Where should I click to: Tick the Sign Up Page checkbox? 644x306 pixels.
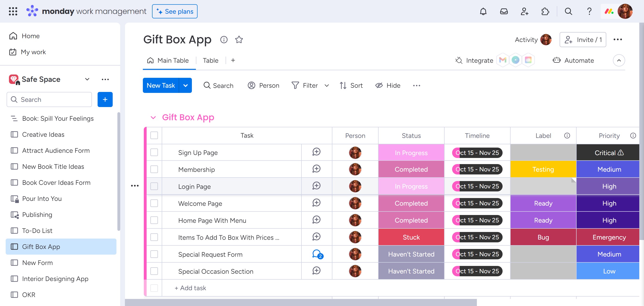[154, 153]
